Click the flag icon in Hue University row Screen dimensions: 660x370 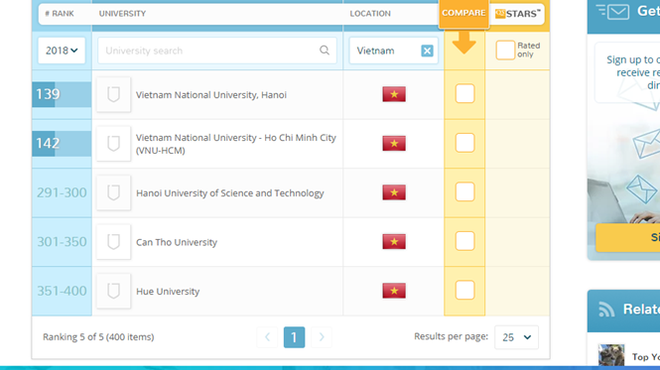click(x=394, y=290)
